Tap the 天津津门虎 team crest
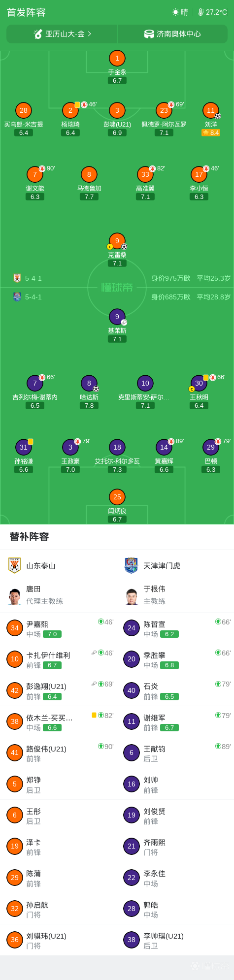This screenshot has width=234, height=980. coord(131,565)
